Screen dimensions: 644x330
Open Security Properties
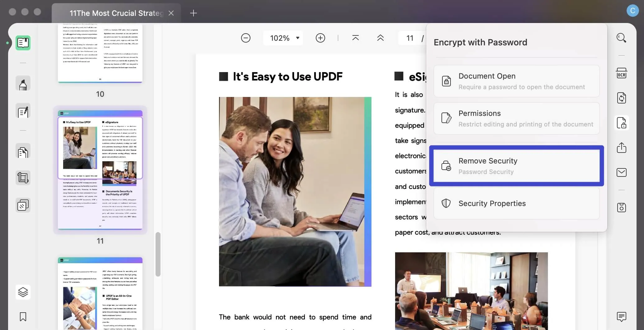coord(516,203)
